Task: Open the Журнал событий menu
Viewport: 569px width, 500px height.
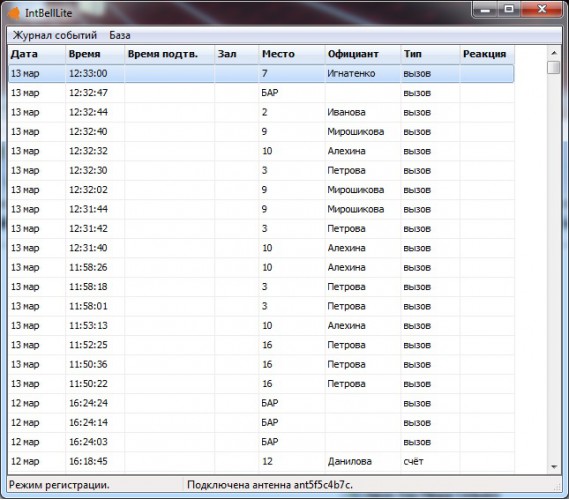Action: point(55,35)
